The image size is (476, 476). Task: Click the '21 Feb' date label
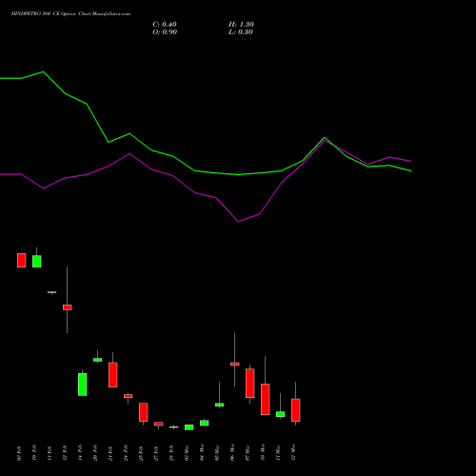coord(110,453)
